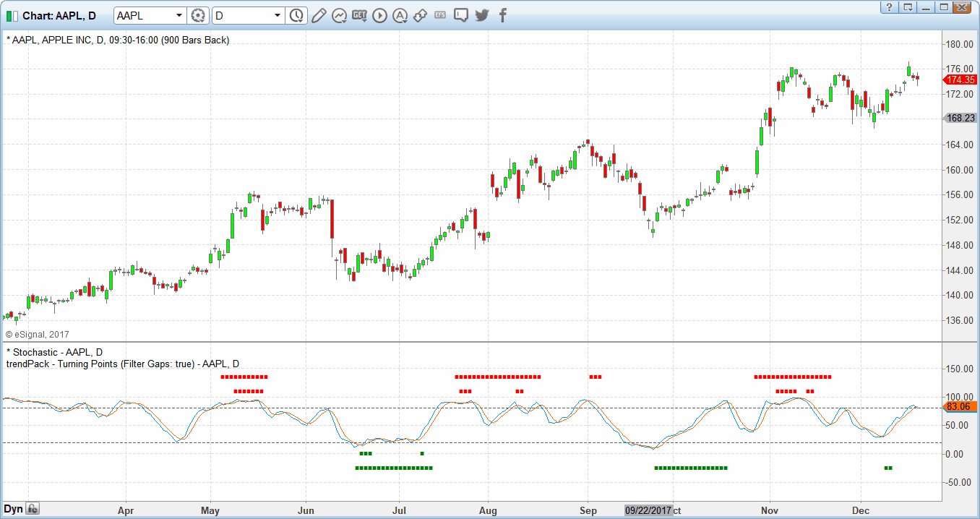Screen dimensions: 980x519
Task: Click the 'Apr' label on time axis
Action: click(126, 510)
